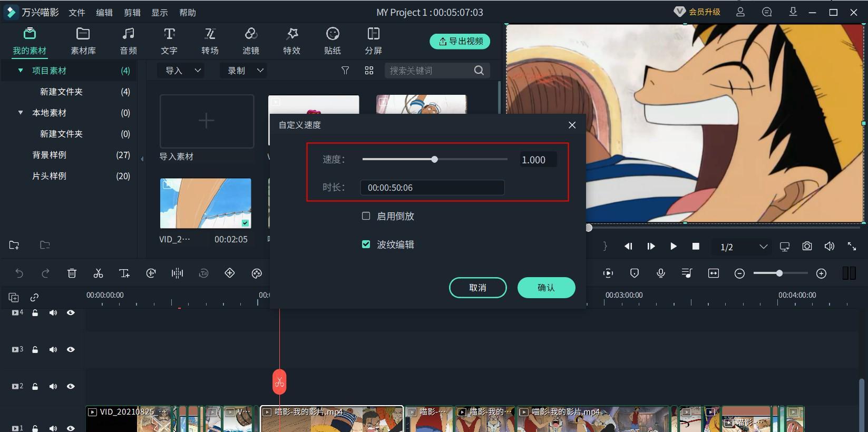Select 背景样例 in media tree
This screenshot has height=432, width=868.
49,155
